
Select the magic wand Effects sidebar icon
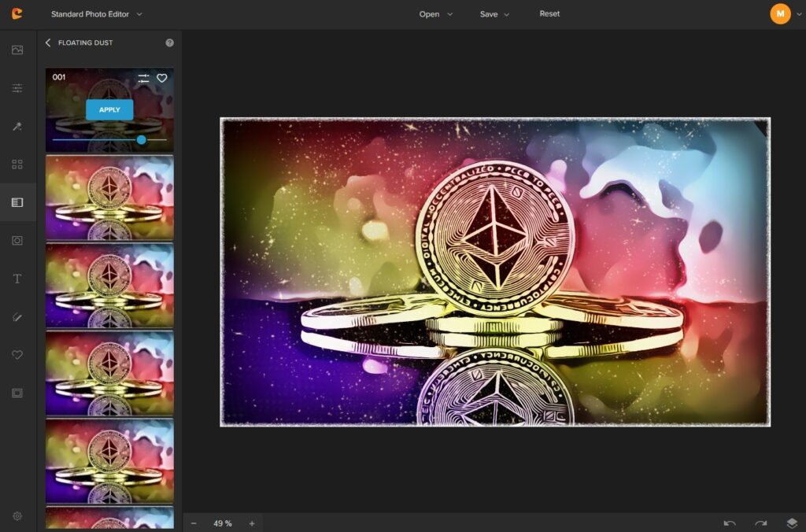pyautogui.click(x=17, y=127)
